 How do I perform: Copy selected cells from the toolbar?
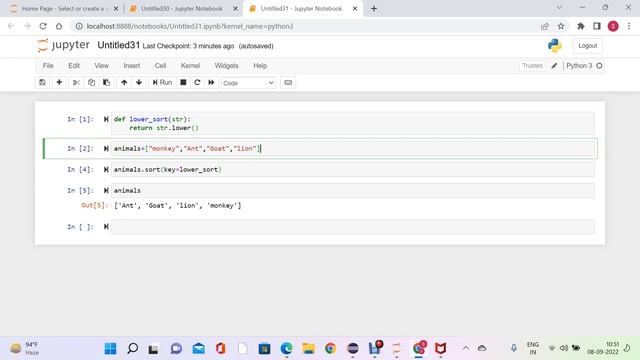91,82
